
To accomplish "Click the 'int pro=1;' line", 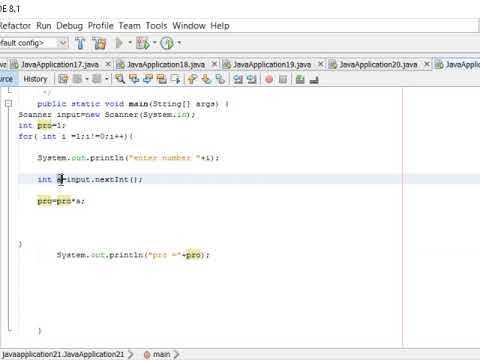I will coord(42,125).
